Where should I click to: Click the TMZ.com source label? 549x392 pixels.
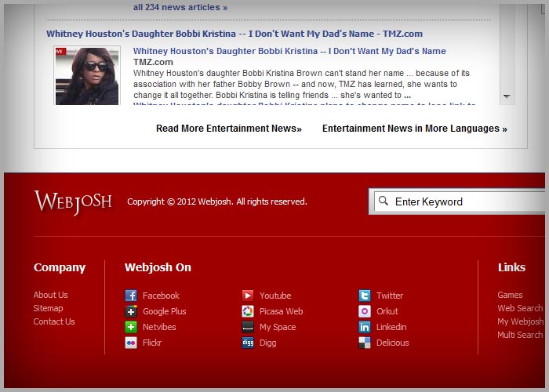click(x=153, y=62)
